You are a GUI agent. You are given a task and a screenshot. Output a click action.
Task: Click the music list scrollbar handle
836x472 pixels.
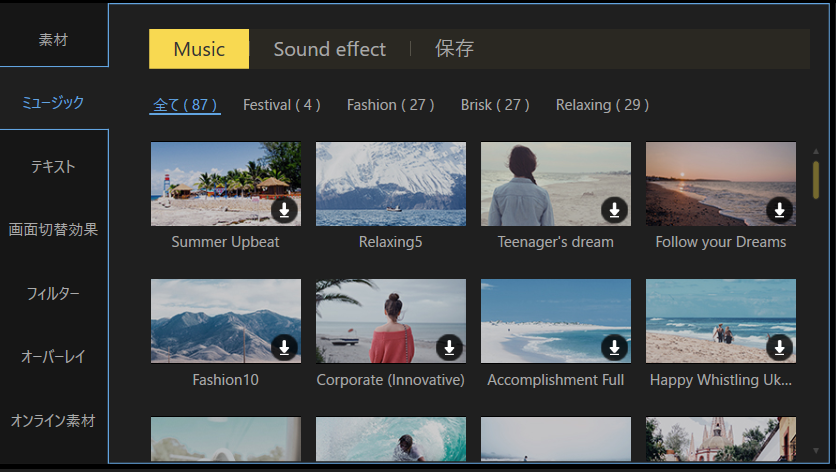click(816, 180)
